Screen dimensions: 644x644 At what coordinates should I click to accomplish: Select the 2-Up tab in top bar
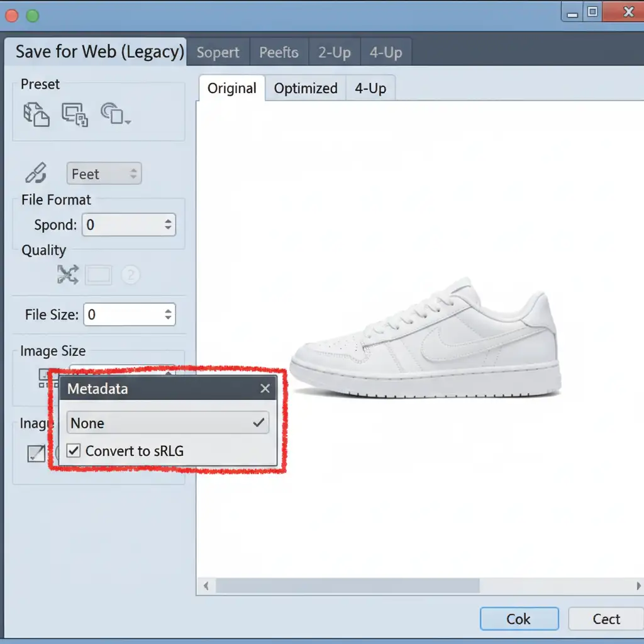point(334,52)
